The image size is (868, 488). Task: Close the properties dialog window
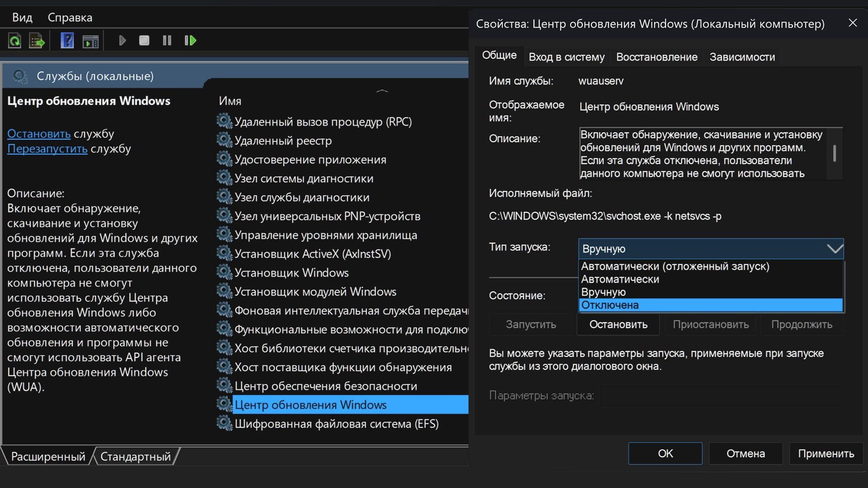click(853, 23)
